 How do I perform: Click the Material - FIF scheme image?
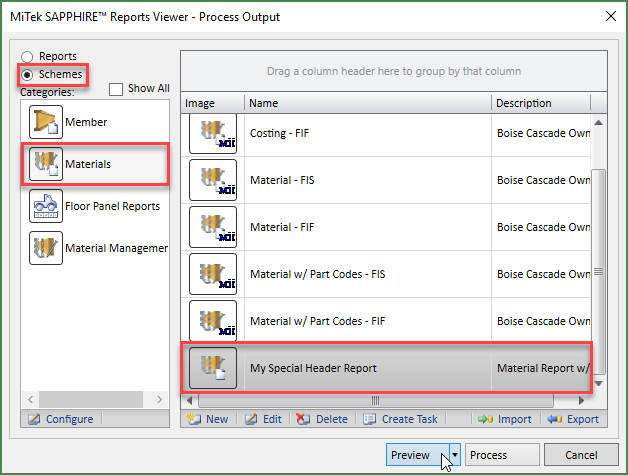pos(213,227)
